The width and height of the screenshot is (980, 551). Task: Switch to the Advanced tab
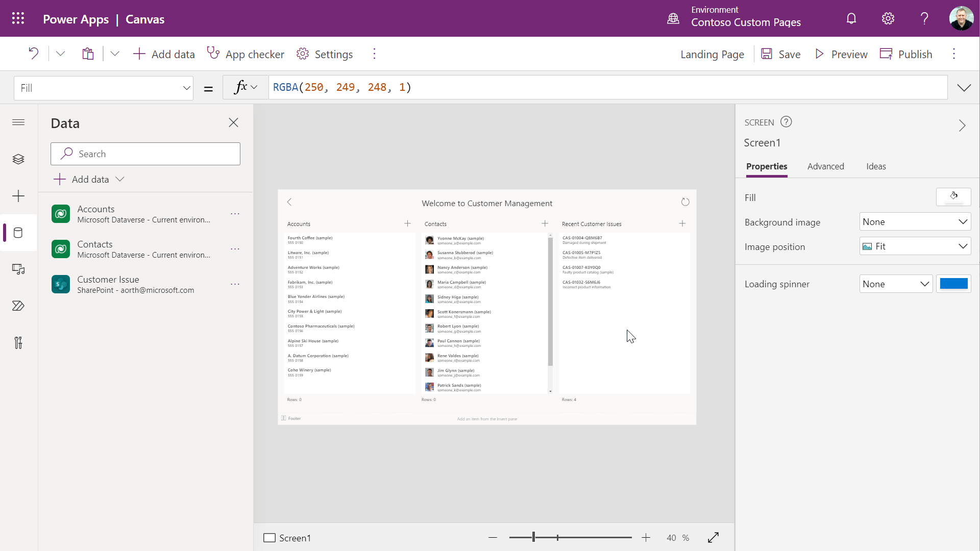(825, 166)
